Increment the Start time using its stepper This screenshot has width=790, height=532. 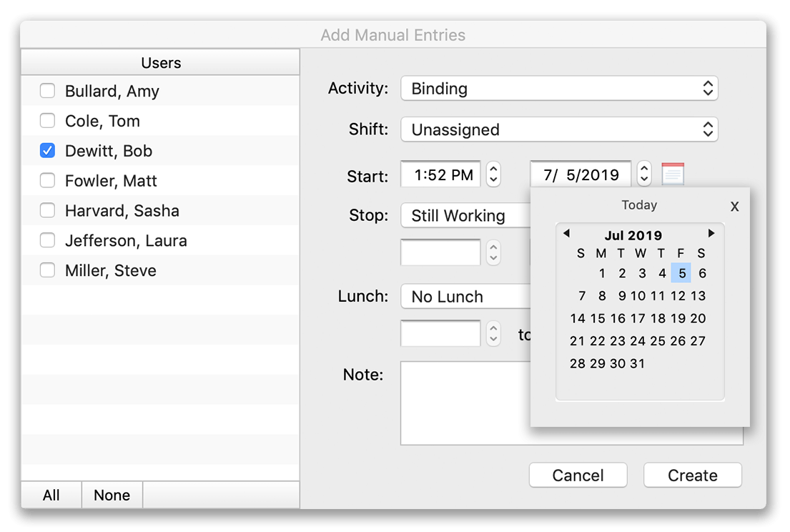493,169
